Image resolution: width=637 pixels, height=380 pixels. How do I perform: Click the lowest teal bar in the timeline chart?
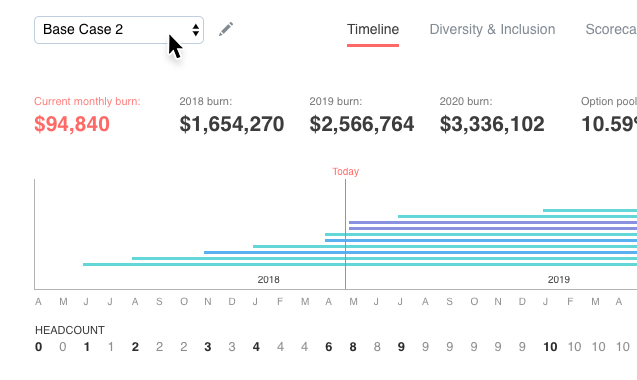point(360,265)
